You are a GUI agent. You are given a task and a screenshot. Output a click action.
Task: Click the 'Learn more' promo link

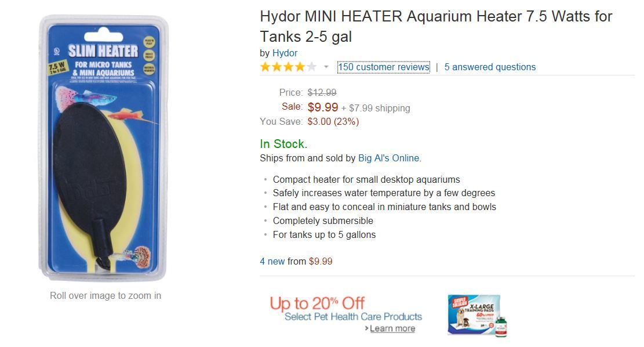(x=392, y=328)
